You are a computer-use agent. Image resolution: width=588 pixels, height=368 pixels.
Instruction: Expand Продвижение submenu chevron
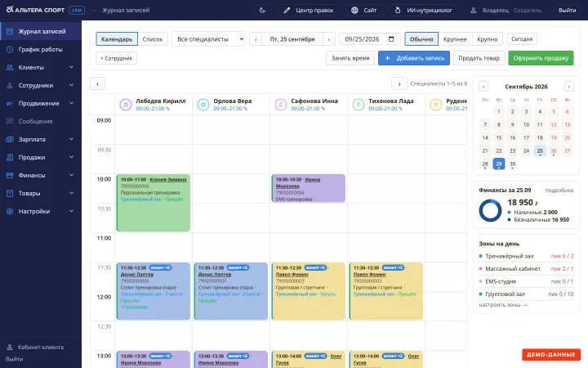coord(71,103)
